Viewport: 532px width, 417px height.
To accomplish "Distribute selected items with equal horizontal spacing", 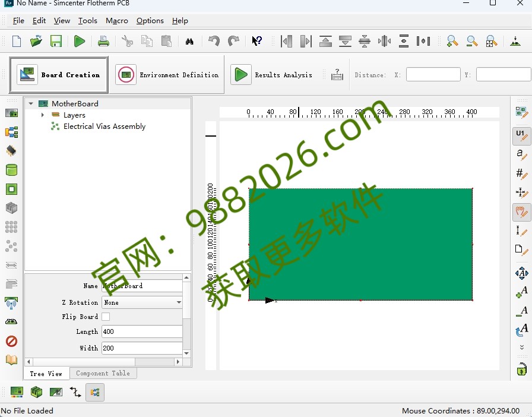I will [x=423, y=41].
